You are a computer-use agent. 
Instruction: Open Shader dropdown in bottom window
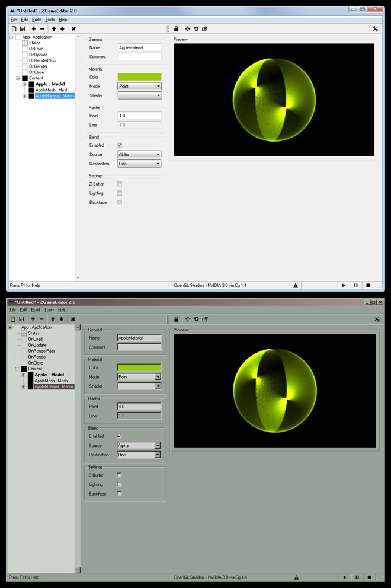coord(139,386)
